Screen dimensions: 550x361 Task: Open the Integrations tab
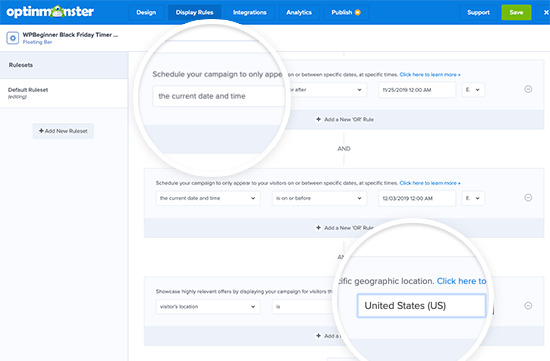pyautogui.click(x=250, y=12)
